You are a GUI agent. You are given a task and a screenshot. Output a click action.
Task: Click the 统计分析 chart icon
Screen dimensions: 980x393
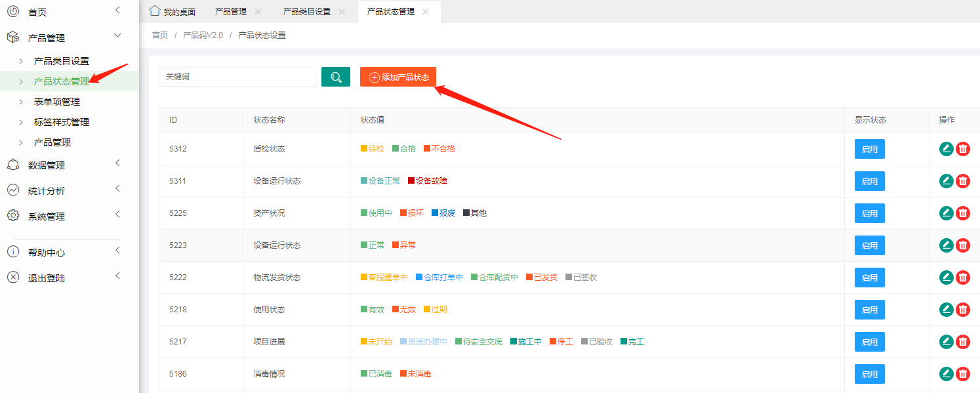[13, 190]
